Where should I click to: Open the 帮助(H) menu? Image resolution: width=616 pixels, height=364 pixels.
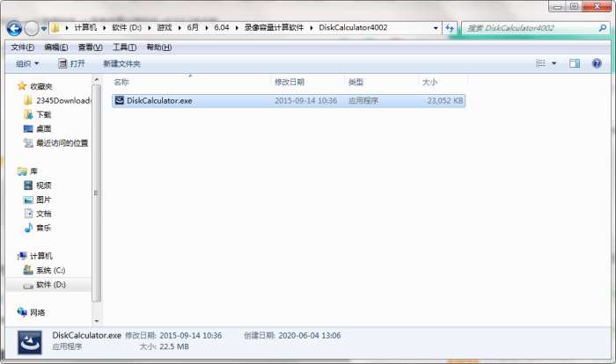click(x=158, y=47)
